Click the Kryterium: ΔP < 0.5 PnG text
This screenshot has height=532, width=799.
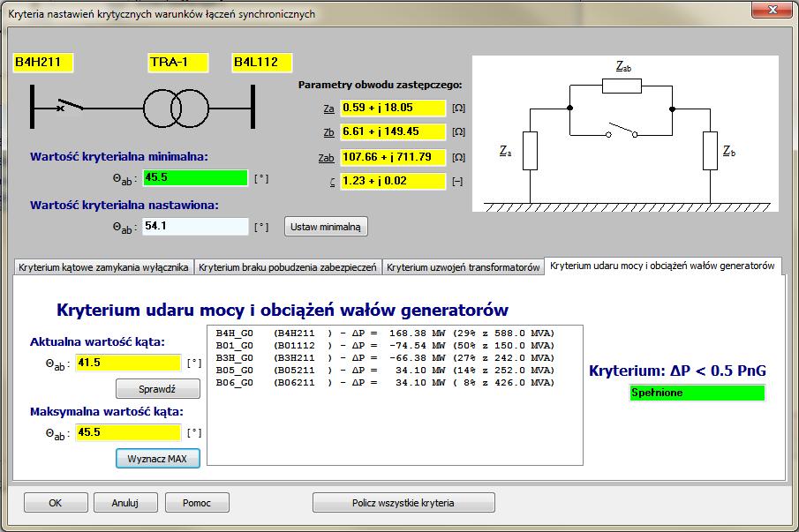[677, 371]
